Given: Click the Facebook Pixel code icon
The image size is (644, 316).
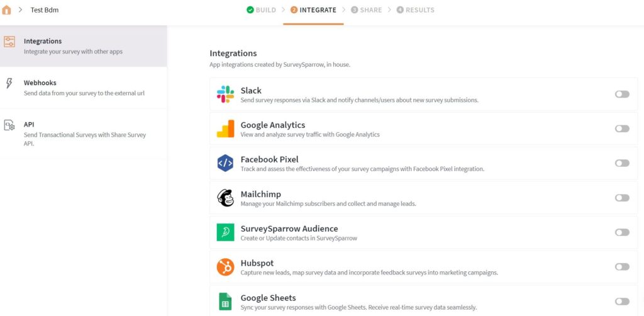Looking at the screenshot, I should (x=225, y=163).
